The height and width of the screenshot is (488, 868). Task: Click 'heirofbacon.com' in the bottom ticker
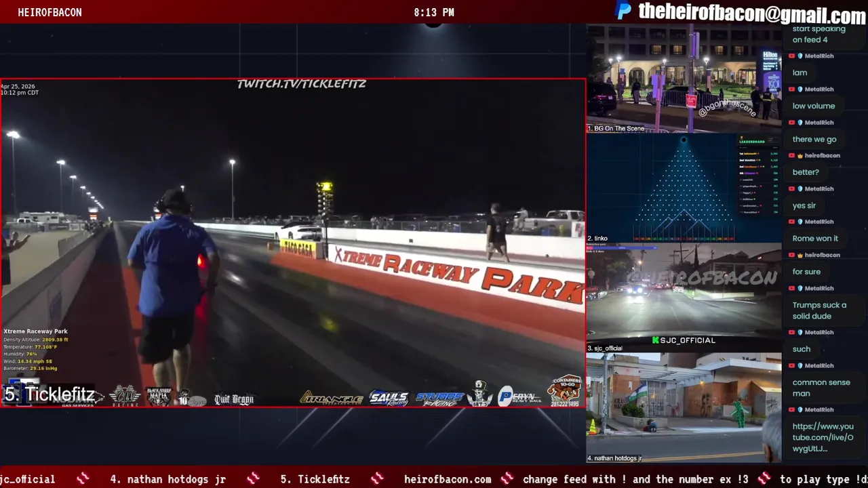(448, 479)
